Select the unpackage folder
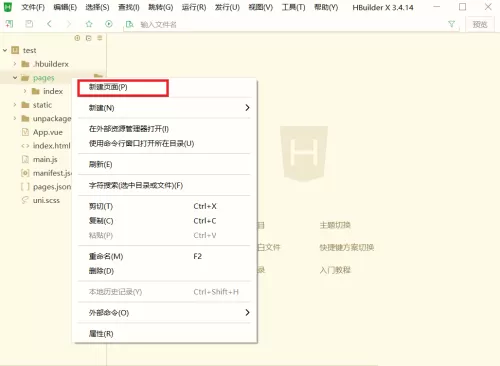The width and height of the screenshot is (500, 366). click(x=52, y=119)
